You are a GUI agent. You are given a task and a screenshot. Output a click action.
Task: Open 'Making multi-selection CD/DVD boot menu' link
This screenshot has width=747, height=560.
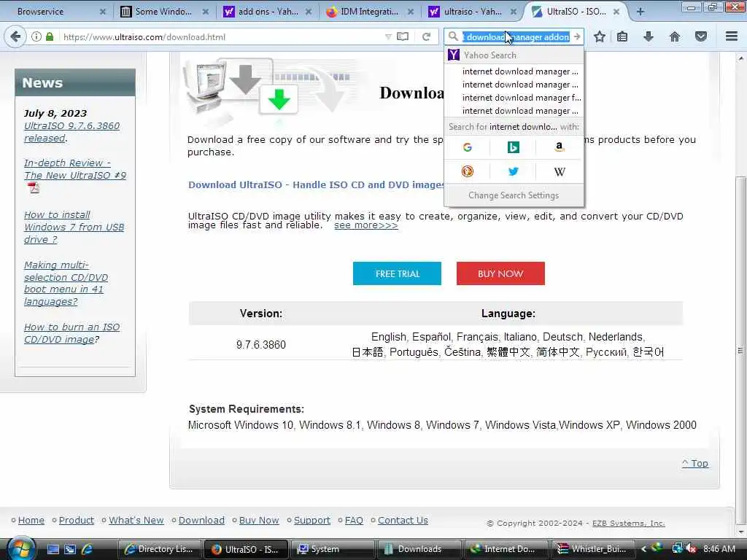pyautogui.click(x=66, y=284)
